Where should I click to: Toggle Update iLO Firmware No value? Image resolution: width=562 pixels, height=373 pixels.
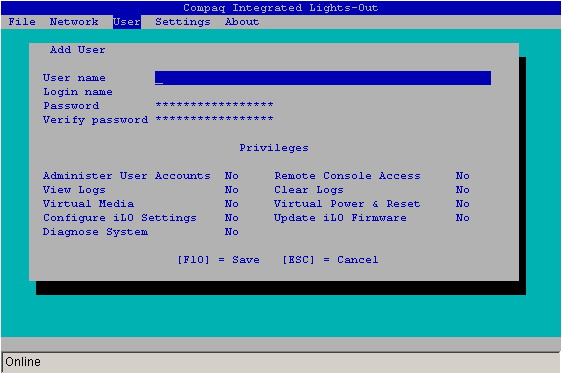click(462, 217)
